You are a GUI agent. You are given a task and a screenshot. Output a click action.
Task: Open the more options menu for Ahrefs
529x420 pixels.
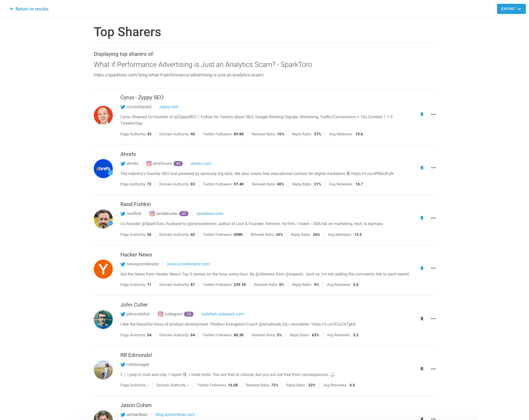pos(433,168)
